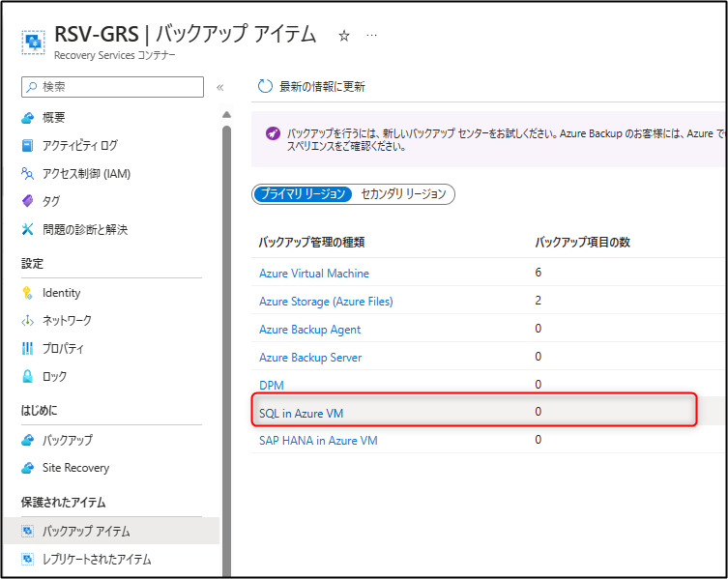The height and width of the screenshot is (579, 728).
Task: Open Azure Backup Server link
Action: [x=310, y=357]
